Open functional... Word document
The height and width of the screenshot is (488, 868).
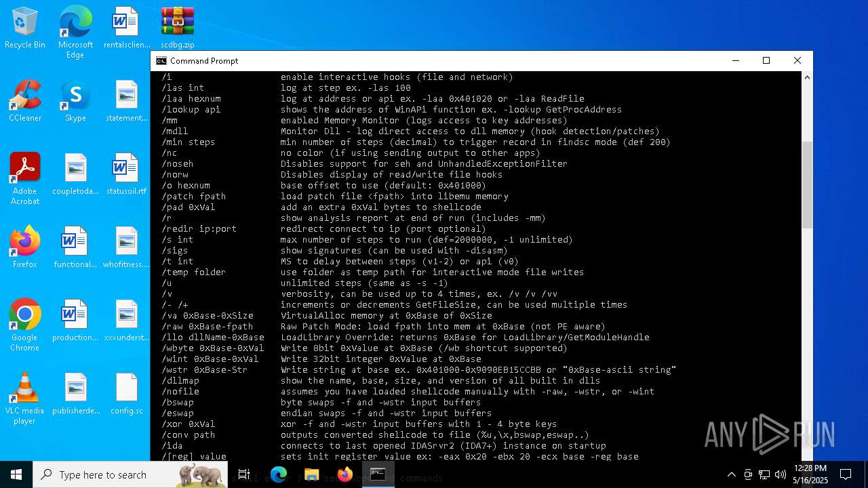75,247
